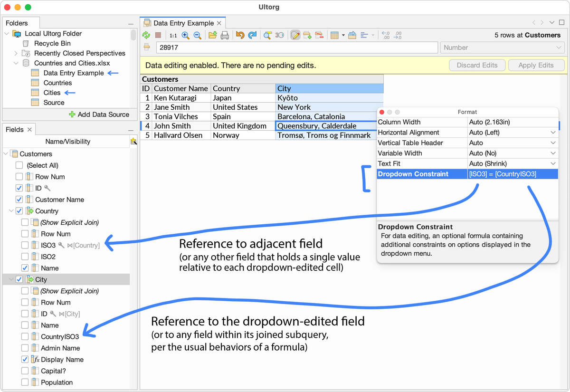Open the tab list dropdown chevron
The width and height of the screenshot is (570, 392).
coord(551,23)
